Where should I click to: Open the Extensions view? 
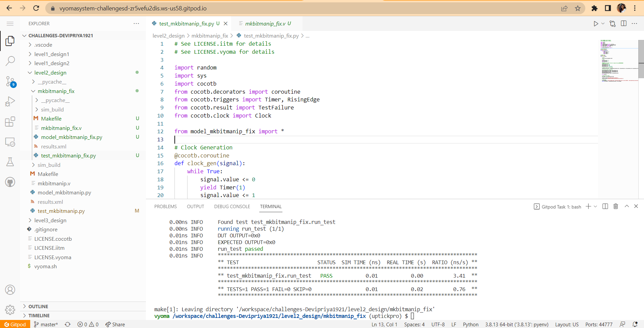point(10,122)
